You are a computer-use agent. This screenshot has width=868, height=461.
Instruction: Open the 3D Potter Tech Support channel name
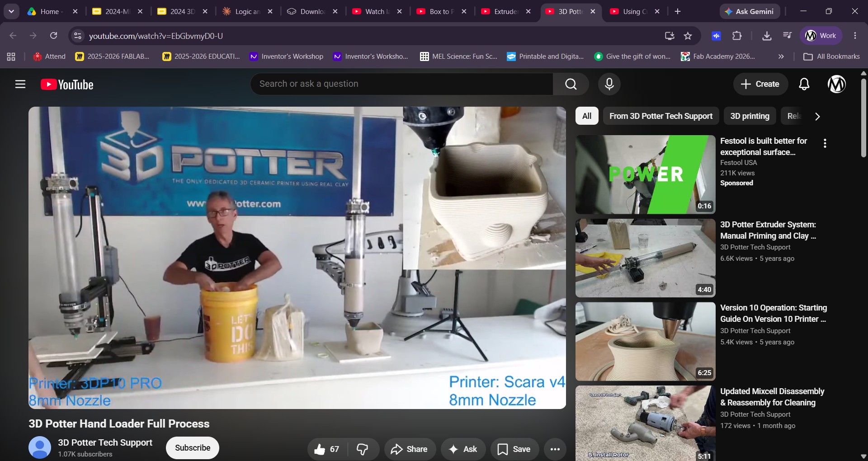[105, 442]
